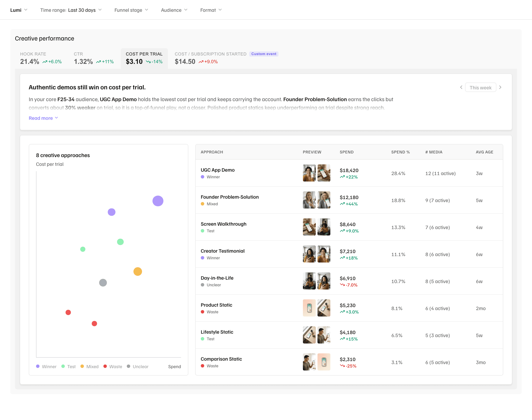Sort by Approach column header
Screen dimensions: 532x420
(212, 152)
